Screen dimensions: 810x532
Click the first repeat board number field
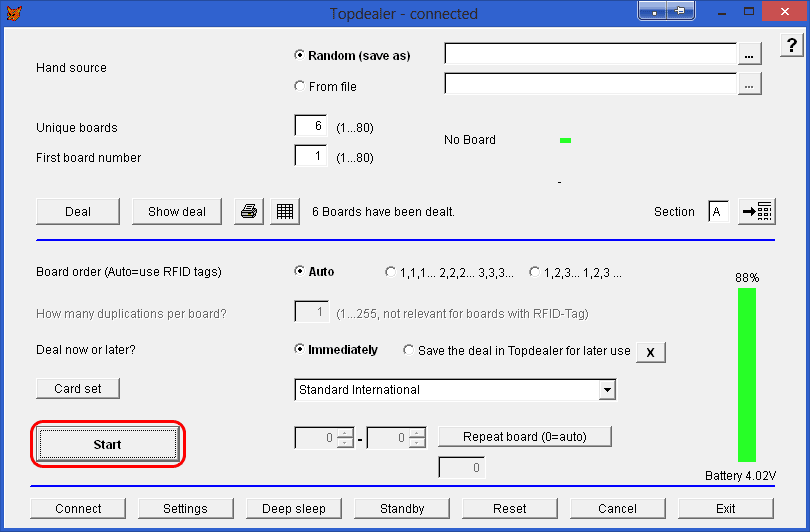point(316,438)
